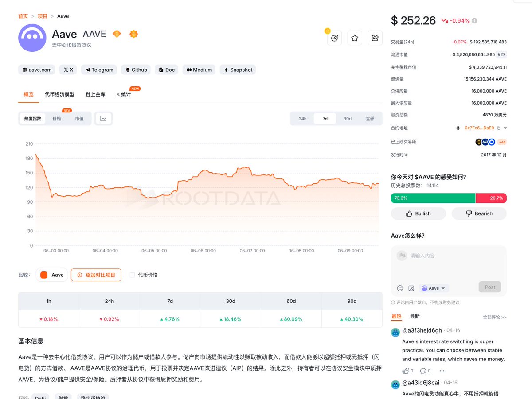Click the Aave comparison chip

[52, 275]
